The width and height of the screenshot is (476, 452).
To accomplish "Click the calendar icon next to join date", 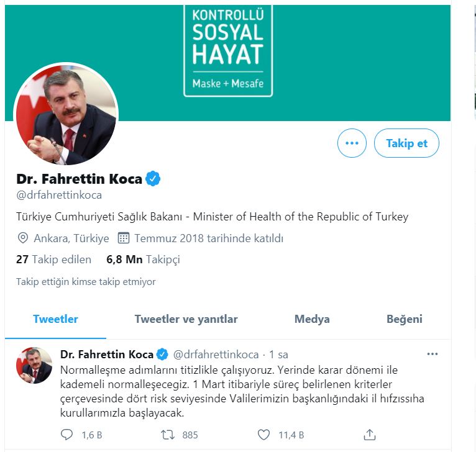I will click(123, 238).
